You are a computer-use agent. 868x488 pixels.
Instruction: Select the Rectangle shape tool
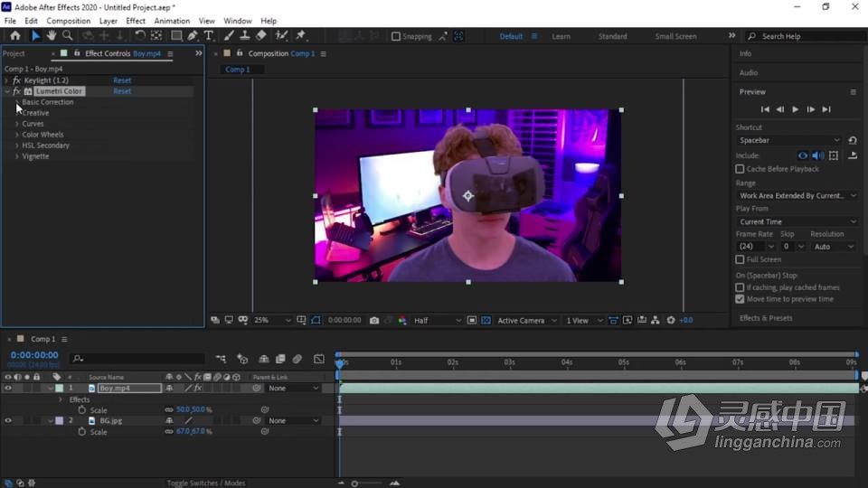[176, 36]
